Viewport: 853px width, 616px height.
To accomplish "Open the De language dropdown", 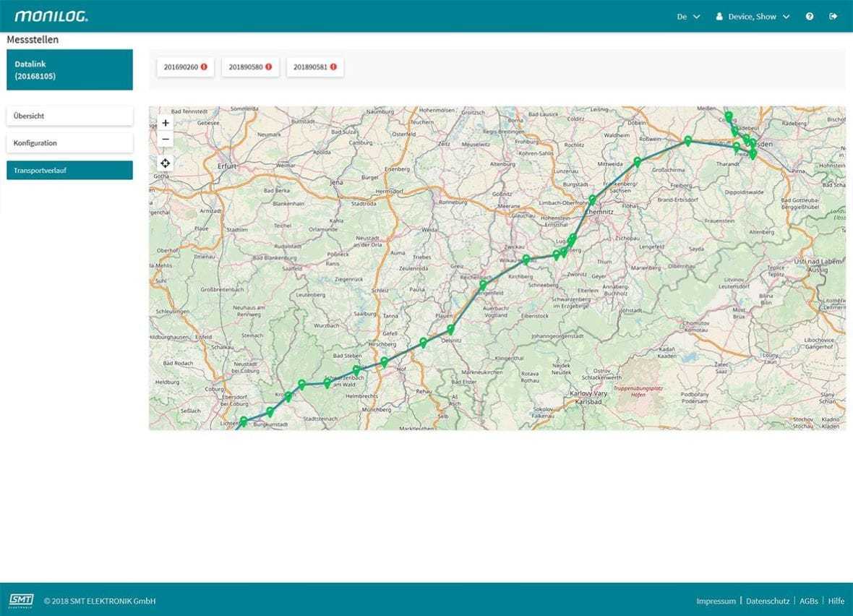I will (x=688, y=17).
